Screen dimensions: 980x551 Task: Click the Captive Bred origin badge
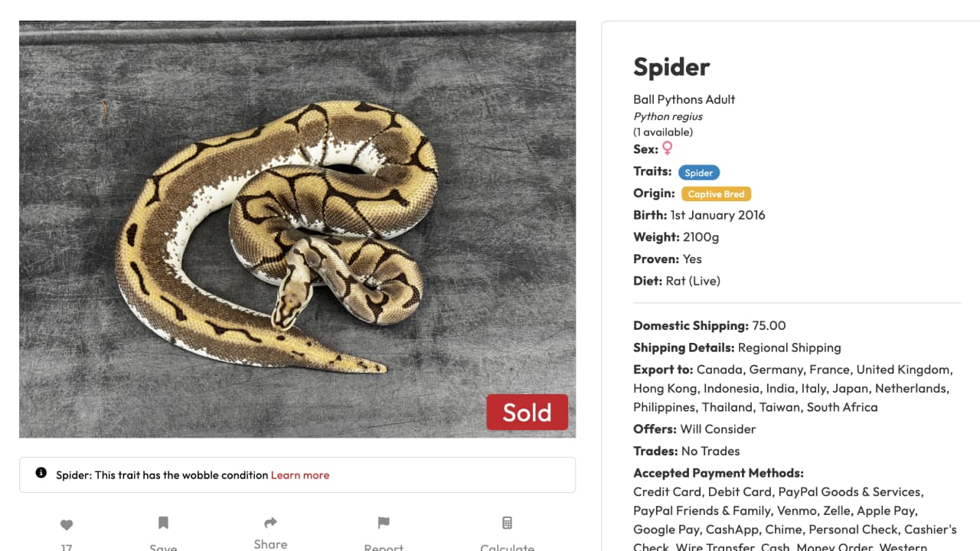717,194
